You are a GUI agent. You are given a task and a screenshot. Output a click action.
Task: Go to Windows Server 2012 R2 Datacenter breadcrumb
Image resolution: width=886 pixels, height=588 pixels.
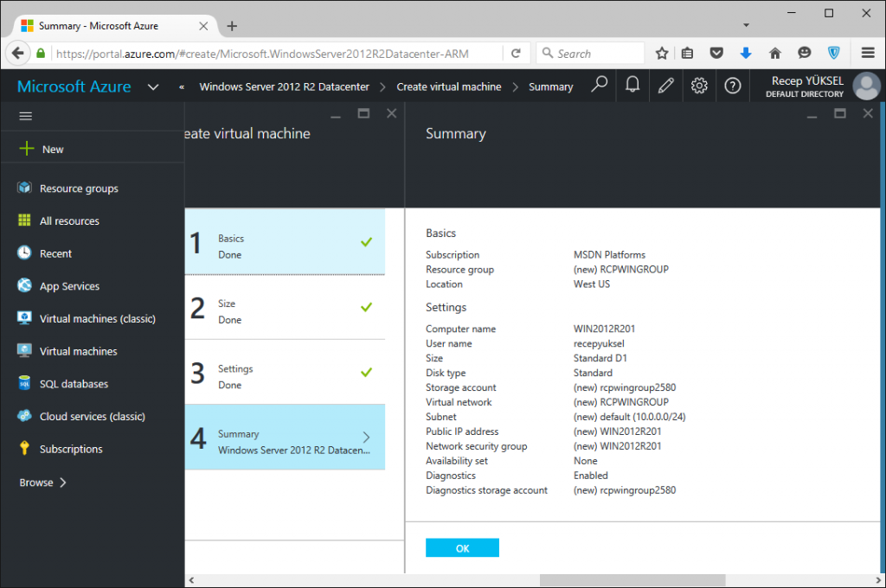pos(284,87)
